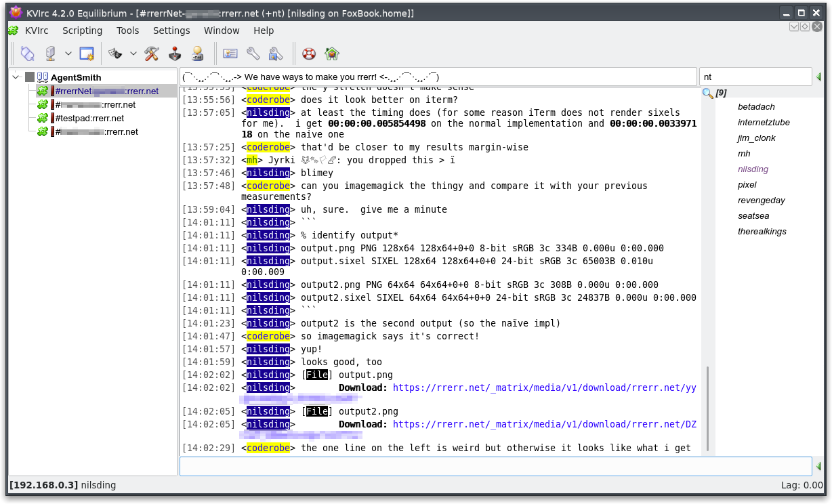832x504 pixels.
Task: Click the Away theatre masks icon
Action: tap(115, 54)
